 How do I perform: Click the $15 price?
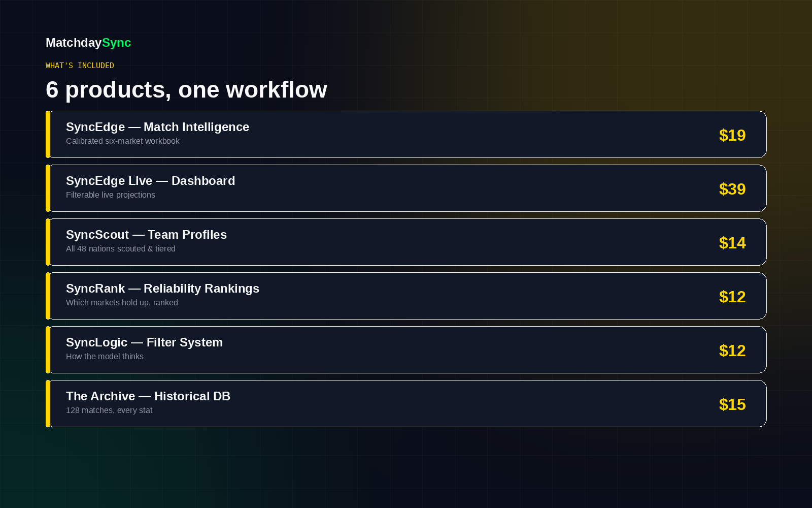732,404
